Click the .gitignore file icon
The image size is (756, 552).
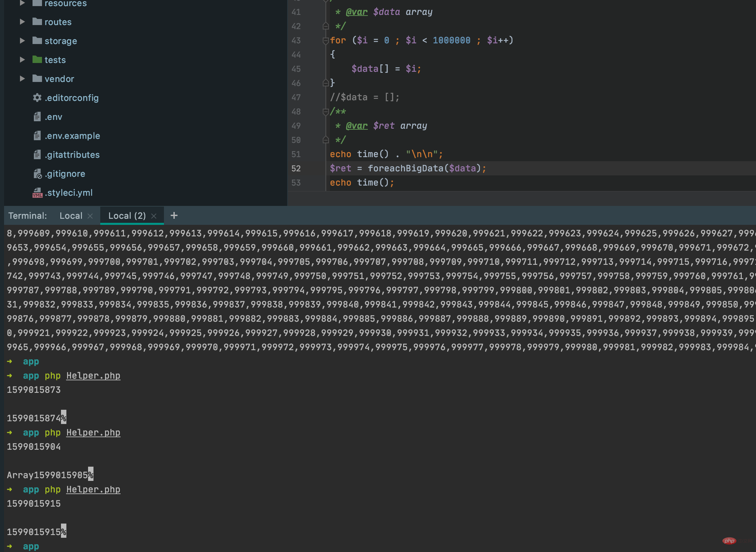click(37, 174)
